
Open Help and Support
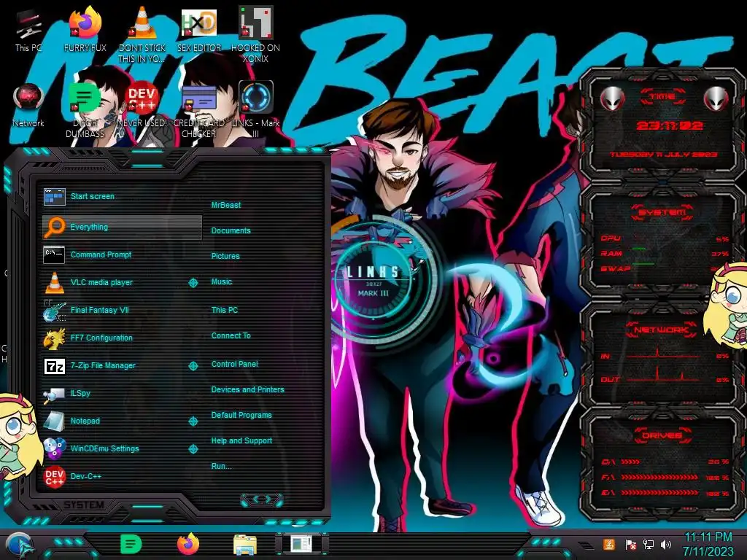coord(241,441)
